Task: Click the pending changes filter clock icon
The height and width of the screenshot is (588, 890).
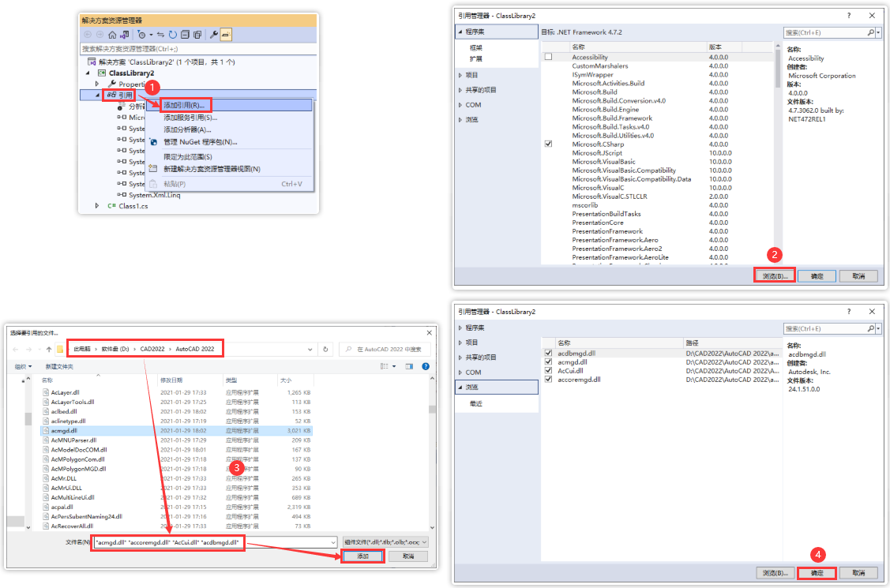Action: point(142,35)
